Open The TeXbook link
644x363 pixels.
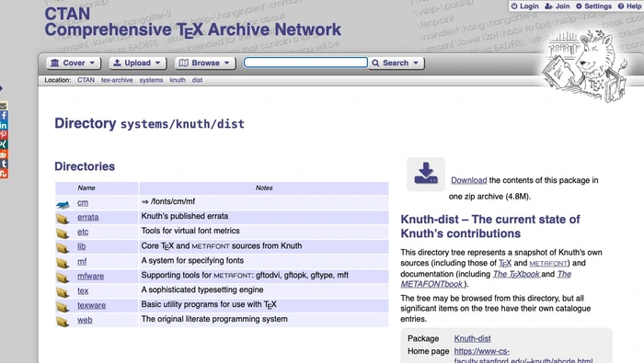[516, 274]
